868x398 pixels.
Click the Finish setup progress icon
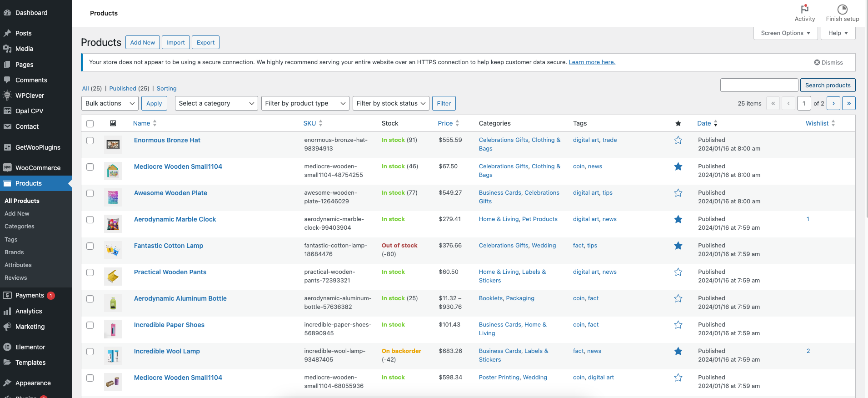point(842,9)
